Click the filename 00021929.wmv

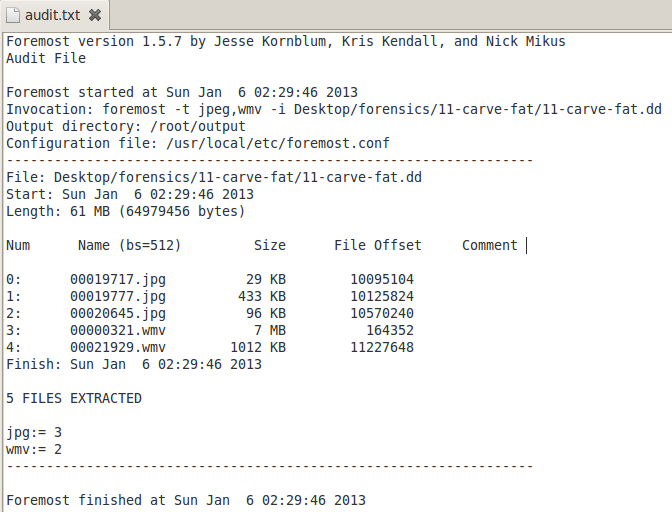pyautogui.click(x=117, y=347)
